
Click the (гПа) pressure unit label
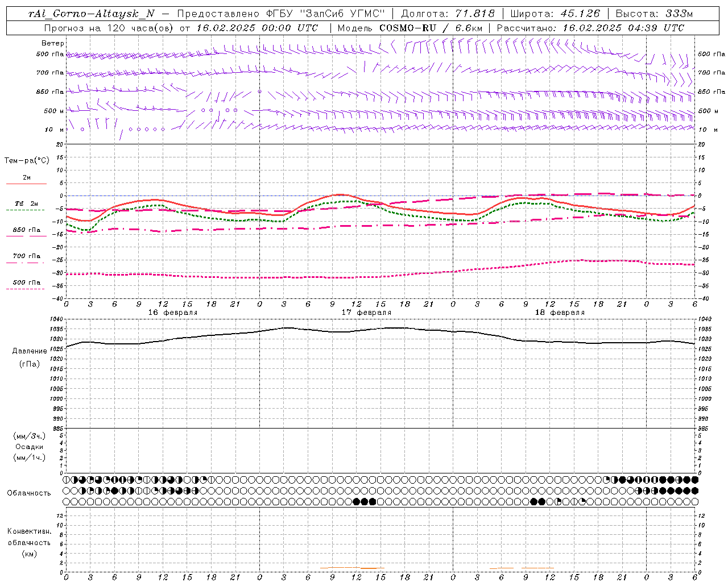pyautogui.click(x=30, y=364)
